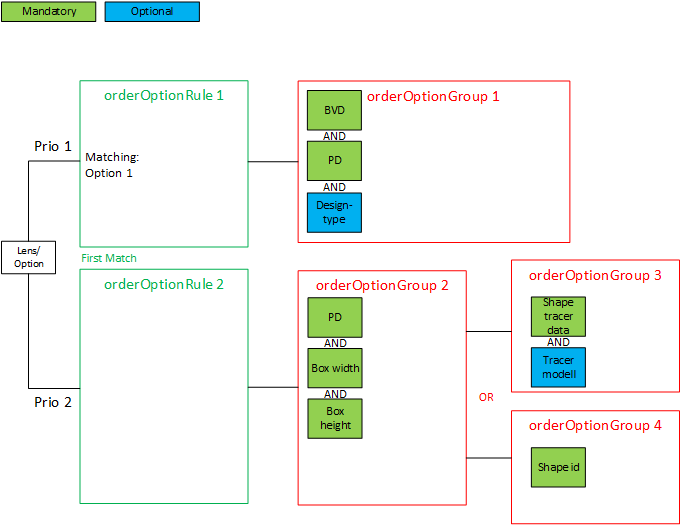Click the blue Tracer modell box
This screenshot has height=525, width=681.
[x=558, y=367]
